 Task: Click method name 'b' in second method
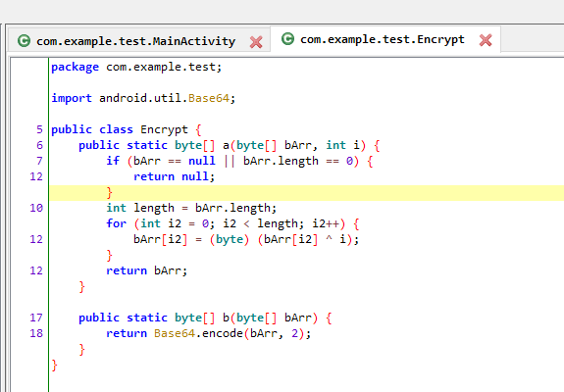[226, 318]
